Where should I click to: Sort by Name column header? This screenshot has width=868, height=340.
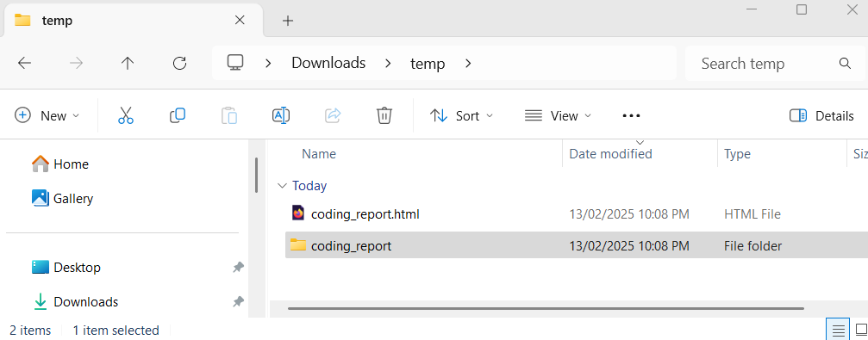[319, 154]
